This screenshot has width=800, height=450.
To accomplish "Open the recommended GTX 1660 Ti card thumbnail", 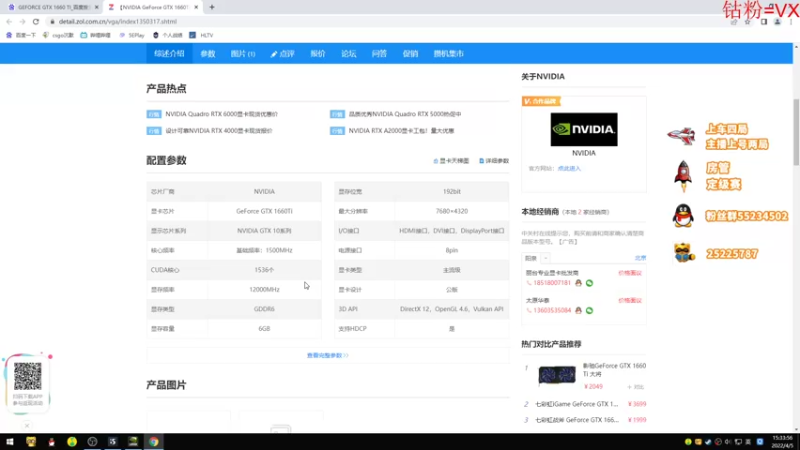I will coord(557,375).
